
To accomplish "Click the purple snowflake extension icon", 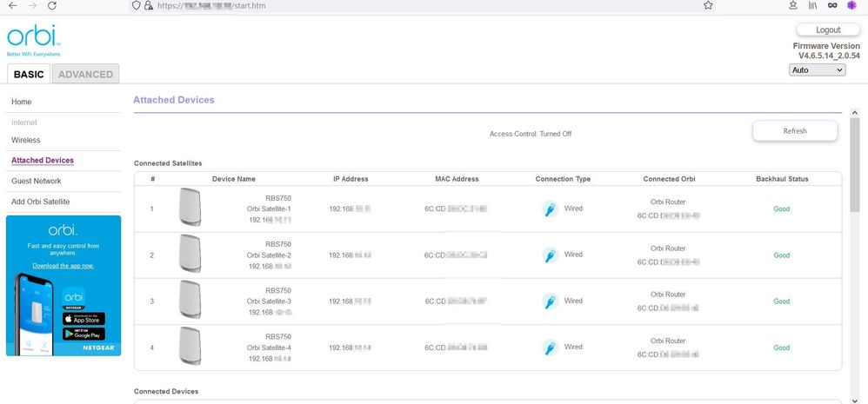I will 852,5.
